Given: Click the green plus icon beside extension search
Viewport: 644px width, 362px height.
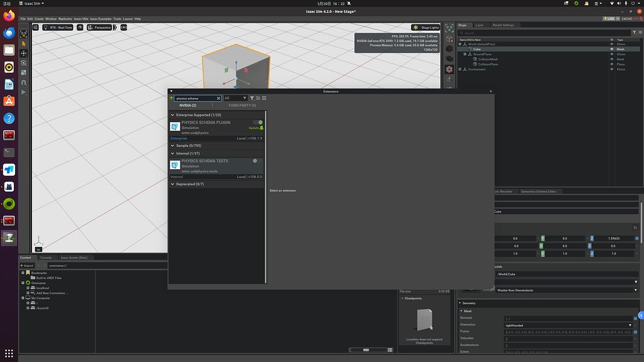Looking at the screenshot, I should [170, 98].
